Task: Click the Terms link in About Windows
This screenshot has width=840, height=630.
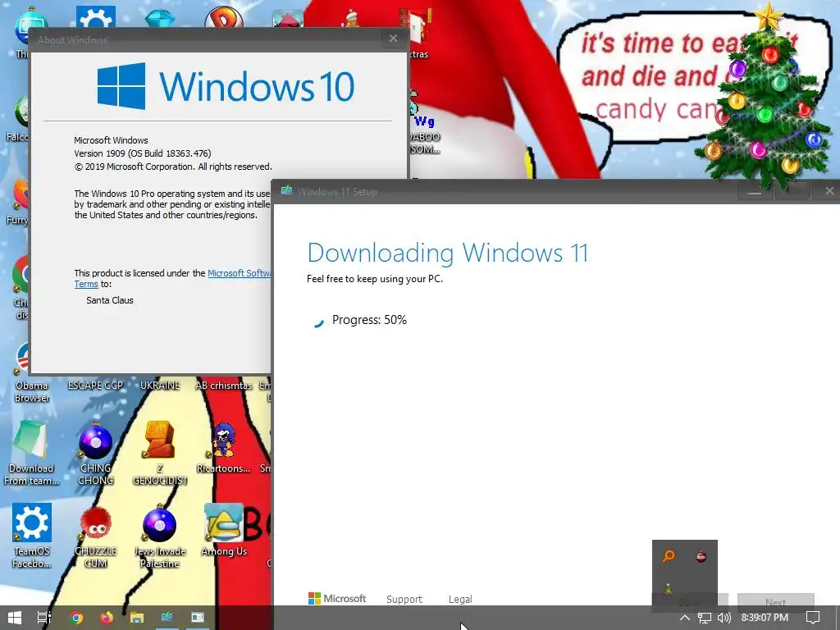Action: pos(85,284)
